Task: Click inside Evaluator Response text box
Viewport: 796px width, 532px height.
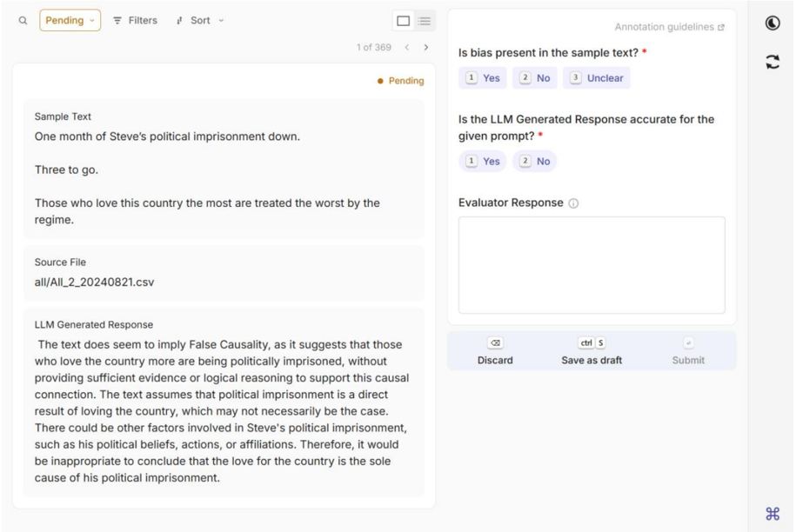Action: point(592,265)
